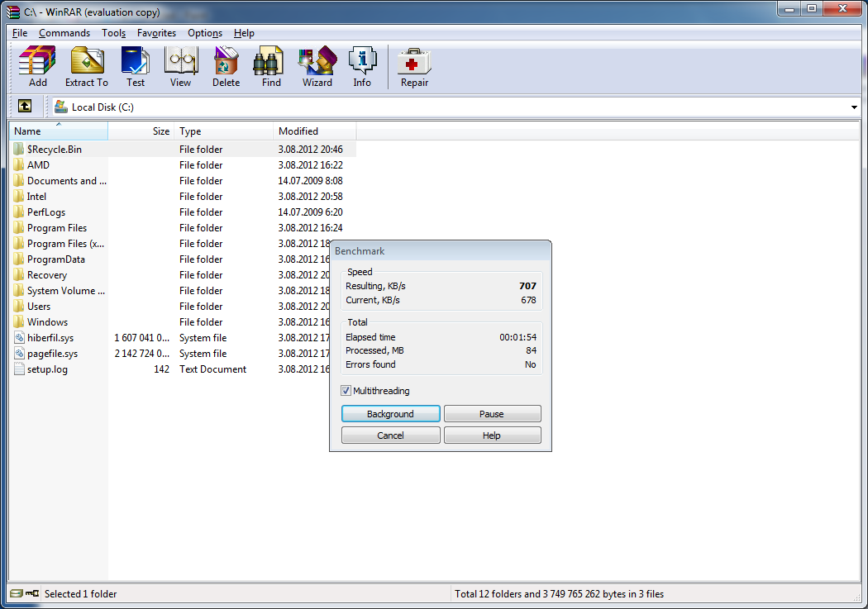
Task: Click the Processed MB value 84
Action: (x=531, y=350)
